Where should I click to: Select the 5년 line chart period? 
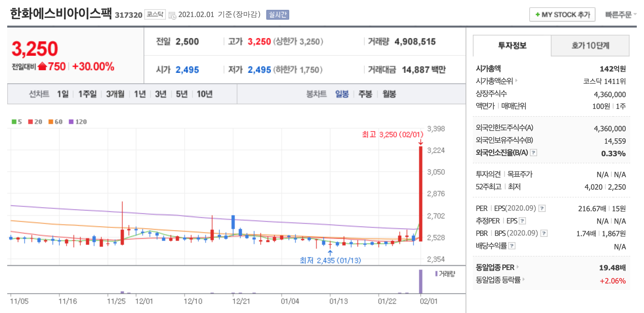(182, 94)
